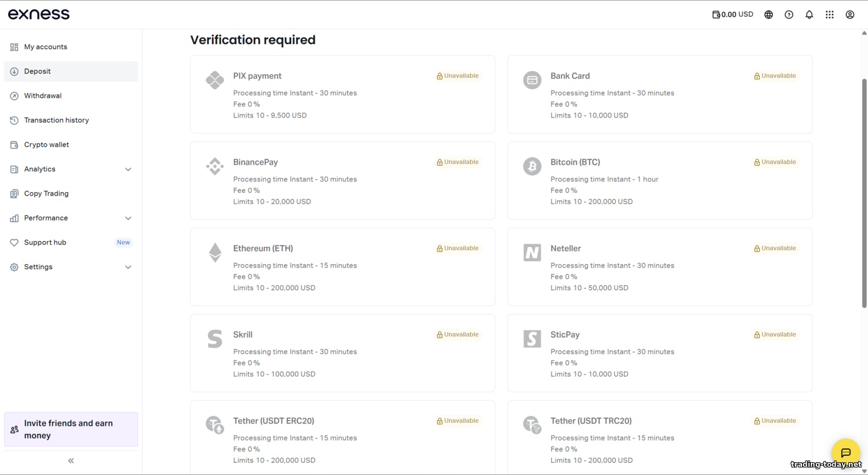Click the Ethereum (ETH) diamond icon
The image size is (868, 475).
pos(215,253)
